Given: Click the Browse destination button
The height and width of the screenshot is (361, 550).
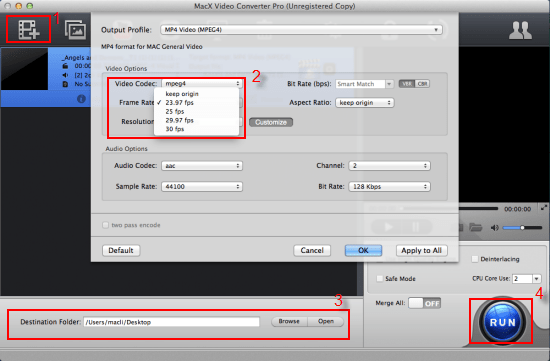Looking at the screenshot, I should [x=289, y=321].
